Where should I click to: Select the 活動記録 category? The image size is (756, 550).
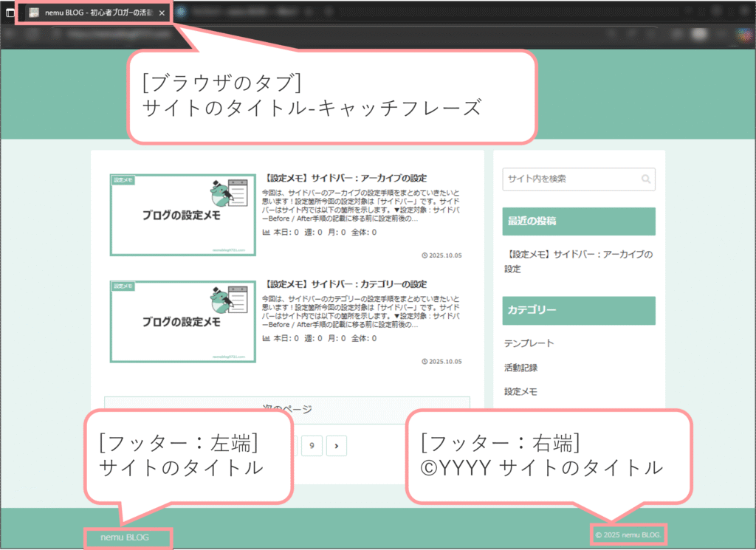click(x=520, y=368)
